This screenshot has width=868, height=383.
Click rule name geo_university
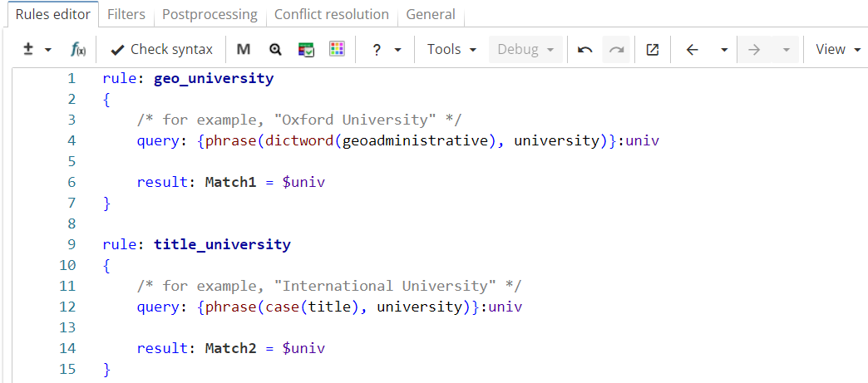(x=214, y=79)
